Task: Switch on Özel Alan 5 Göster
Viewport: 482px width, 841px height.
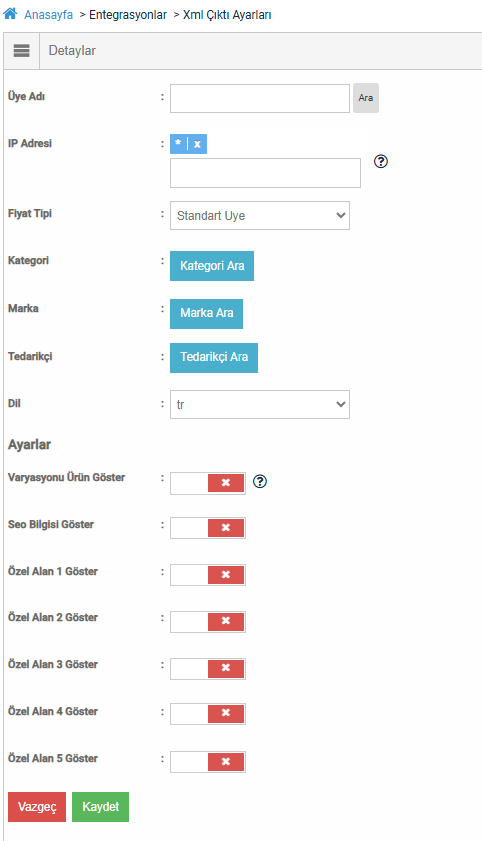Action: [207, 762]
